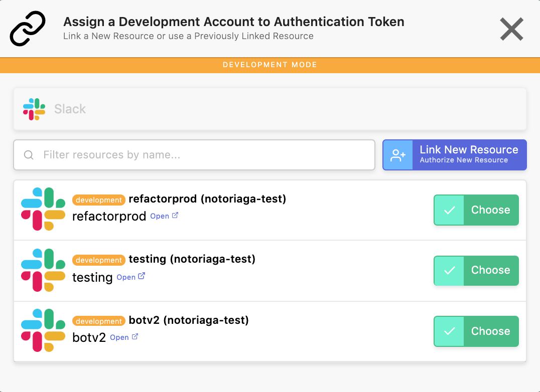The image size is (540, 392).
Task: Open the botv2 resource link
Action: pyautogui.click(x=119, y=338)
